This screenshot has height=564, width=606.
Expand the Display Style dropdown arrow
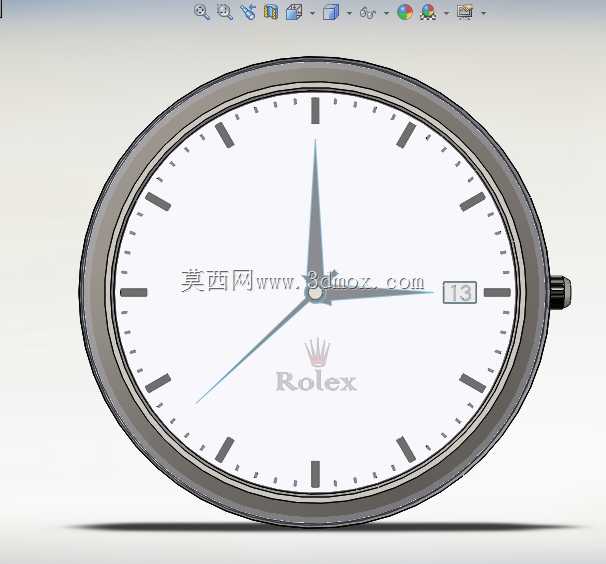(x=349, y=13)
